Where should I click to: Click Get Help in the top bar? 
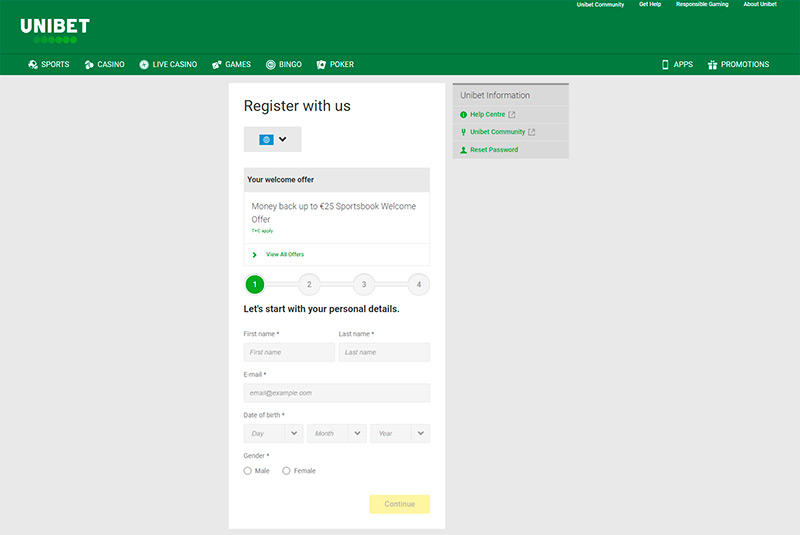point(650,4)
